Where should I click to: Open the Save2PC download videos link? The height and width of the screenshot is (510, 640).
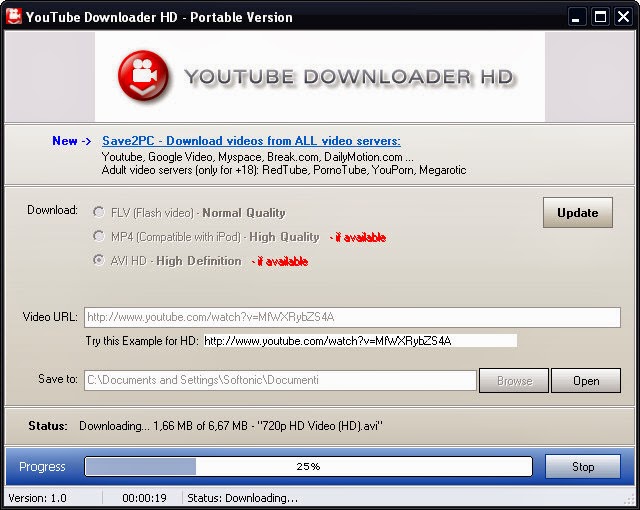coord(251,141)
